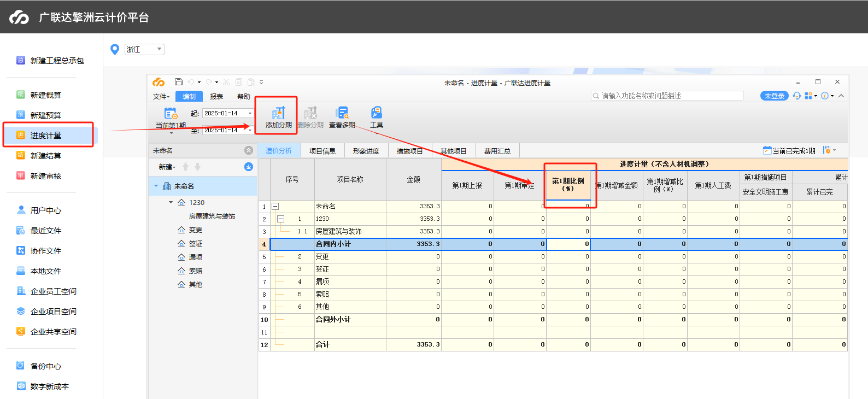Click the move-down arrow beside 新建
The image size is (868, 399).
coord(197,167)
